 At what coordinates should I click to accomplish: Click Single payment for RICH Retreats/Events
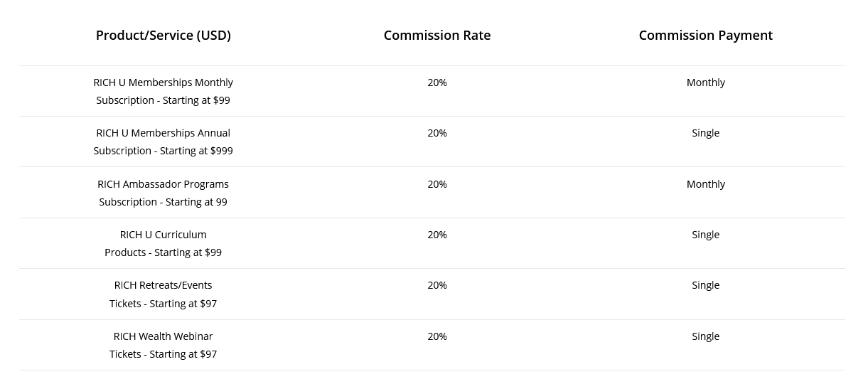(x=705, y=285)
